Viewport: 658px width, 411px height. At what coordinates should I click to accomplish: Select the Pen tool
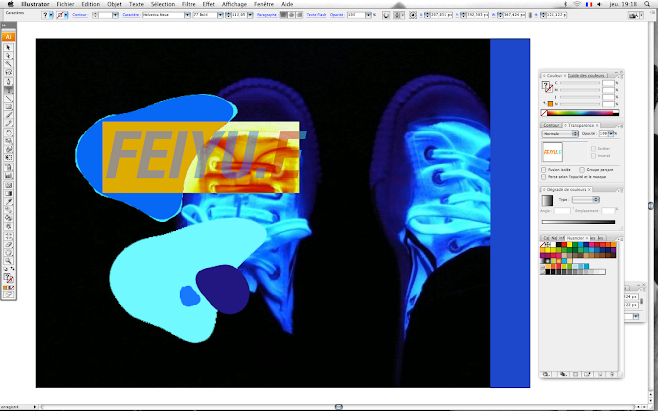click(x=8, y=81)
